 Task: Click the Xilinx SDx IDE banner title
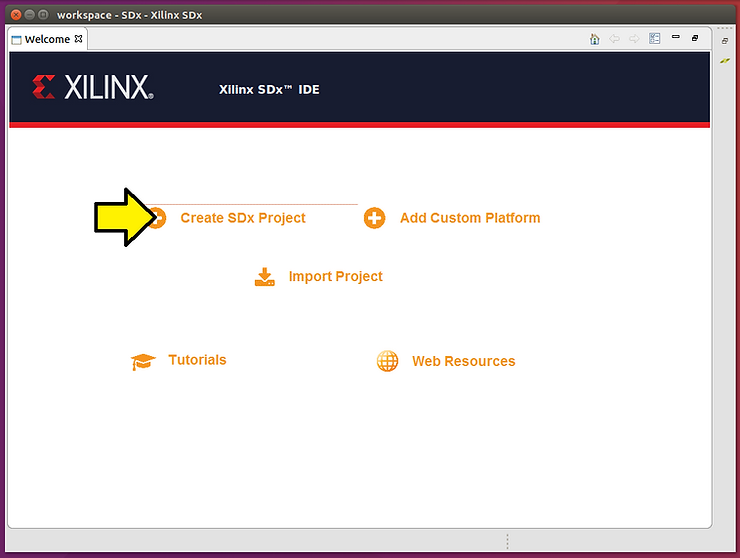pos(269,90)
